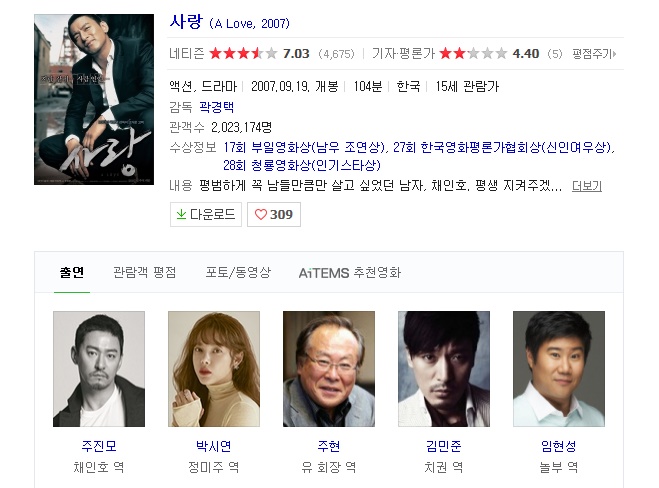Click the netizen red star rating

pyautogui.click(x=243, y=53)
